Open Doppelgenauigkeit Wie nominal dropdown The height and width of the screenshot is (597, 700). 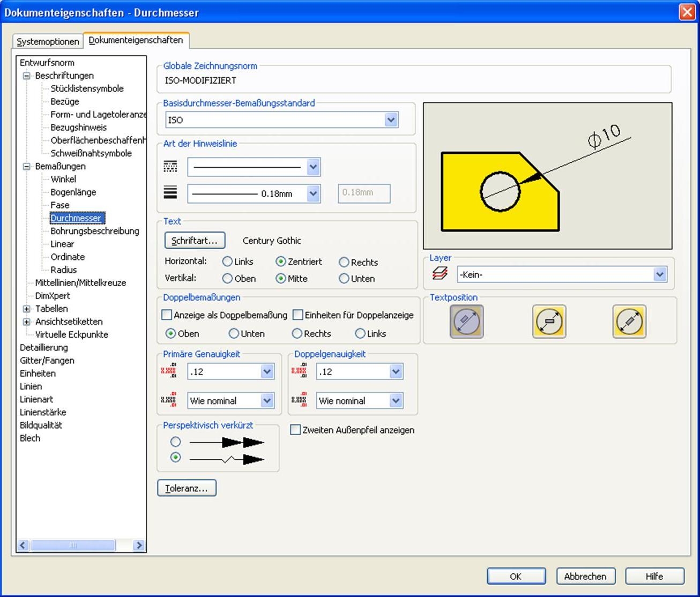(x=396, y=400)
